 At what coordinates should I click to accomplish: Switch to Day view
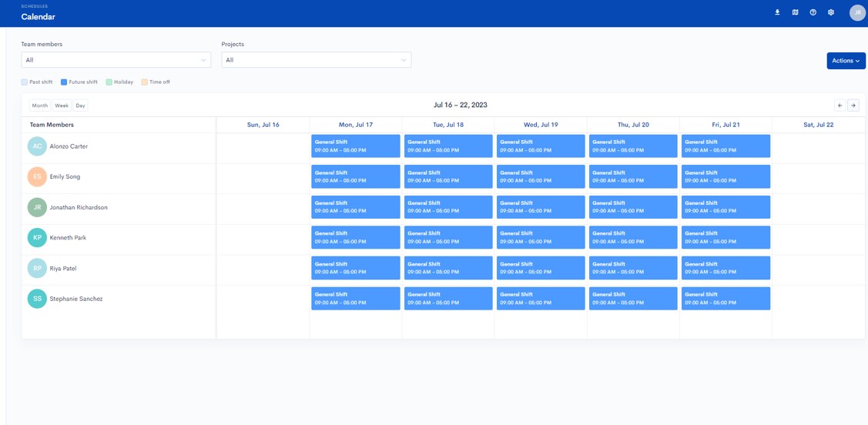pyautogui.click(x=80, y=105)
